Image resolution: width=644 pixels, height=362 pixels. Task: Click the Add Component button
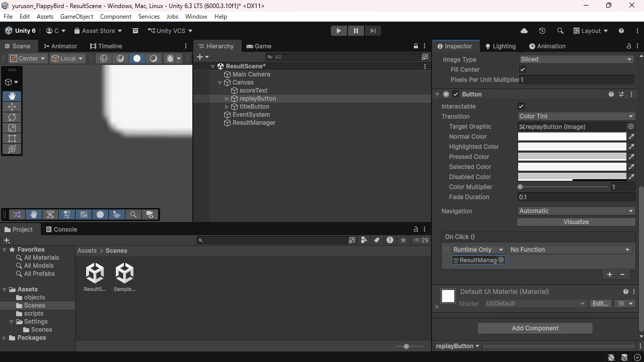point(535,328)
